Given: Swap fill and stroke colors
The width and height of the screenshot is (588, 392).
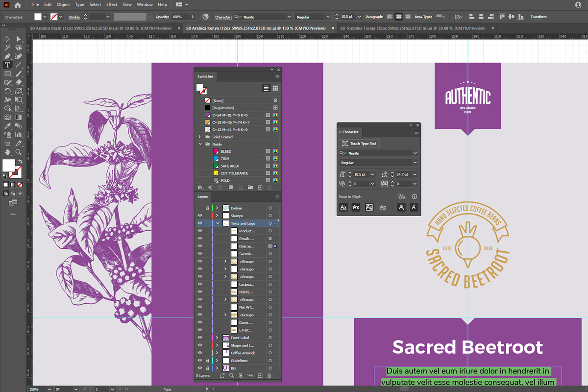Looking at the screenshot, I should (x=20, y=161).
